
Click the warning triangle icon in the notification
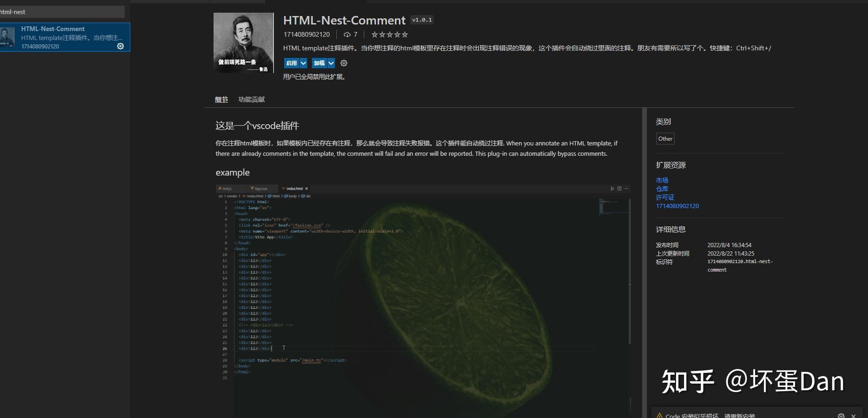(660, 416)
